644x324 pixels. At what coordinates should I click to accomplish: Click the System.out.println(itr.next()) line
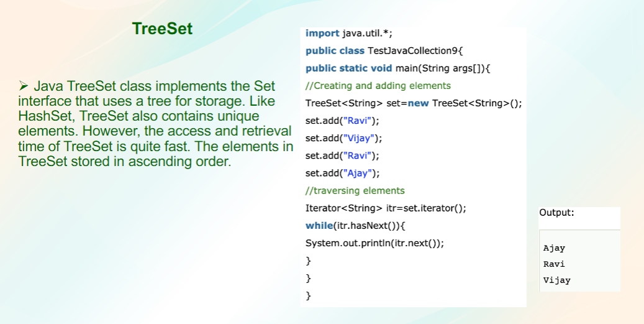pos(374,243)
